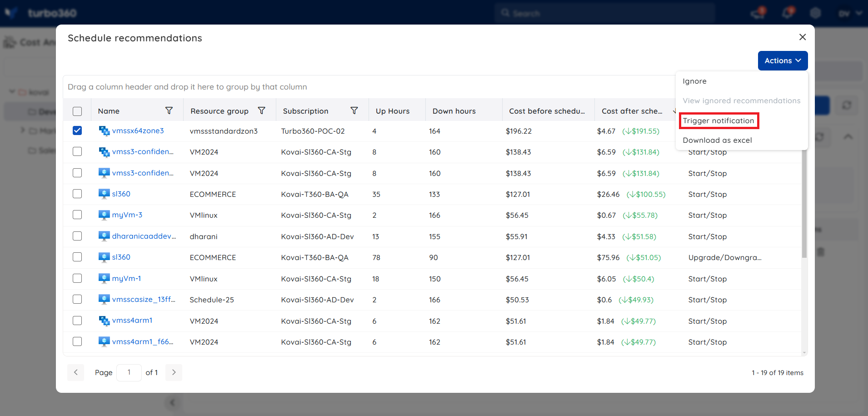Open the vmss4arm1 resource link
The width and height of the screenshot is (868, 416).
[x=132, y=320]
